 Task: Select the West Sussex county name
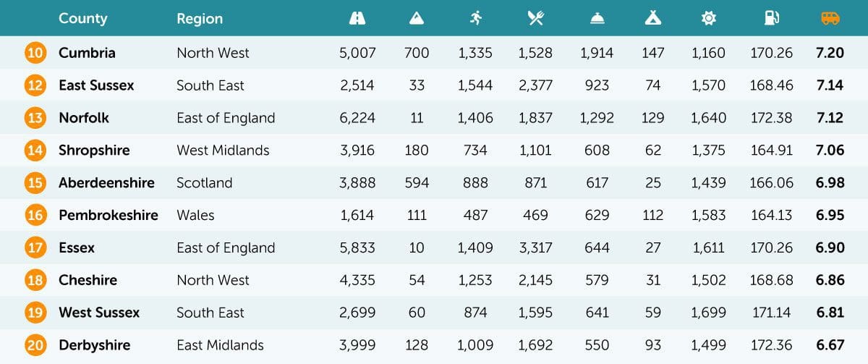click(x=99, y=313)
